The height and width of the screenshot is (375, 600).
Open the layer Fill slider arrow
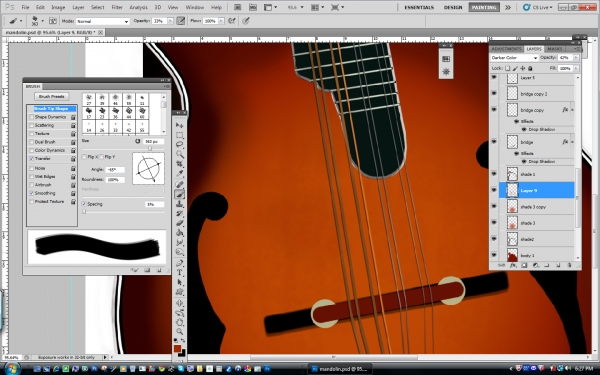576,68
